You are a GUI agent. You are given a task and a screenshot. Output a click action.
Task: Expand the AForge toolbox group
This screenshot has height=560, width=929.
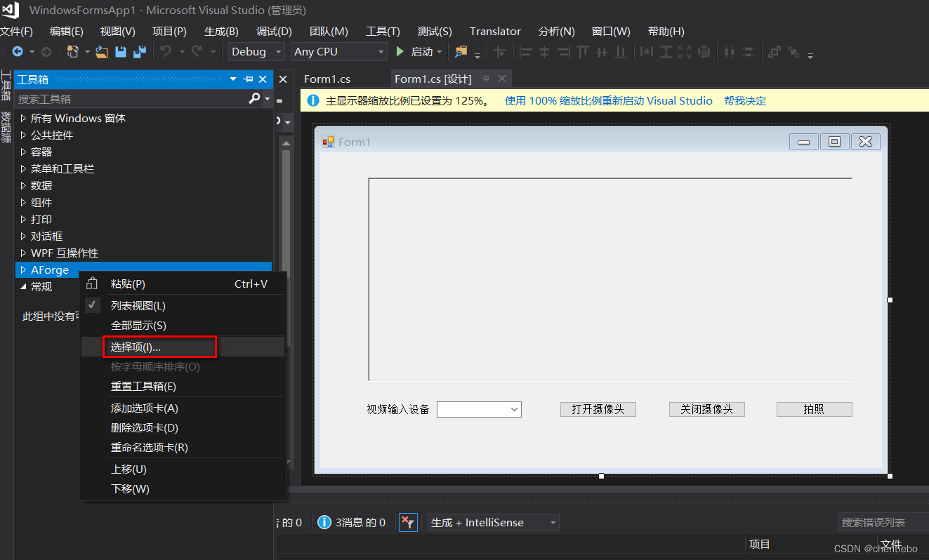point(22,269)
